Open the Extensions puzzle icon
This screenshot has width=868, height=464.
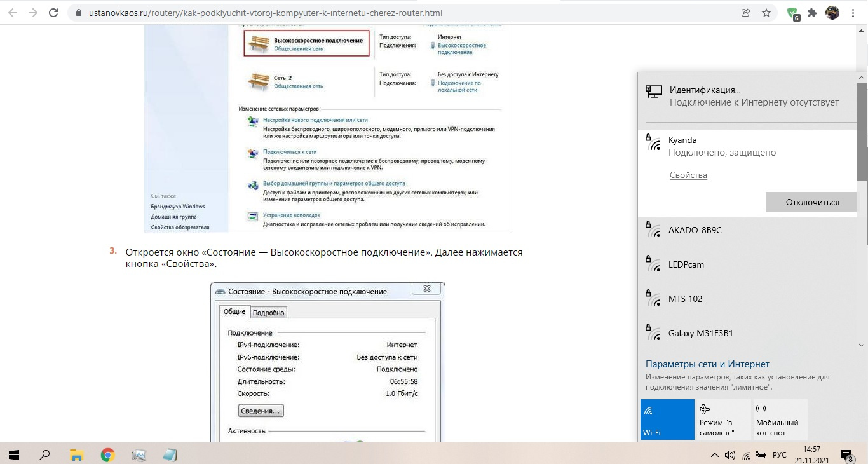tap(812, 13)
